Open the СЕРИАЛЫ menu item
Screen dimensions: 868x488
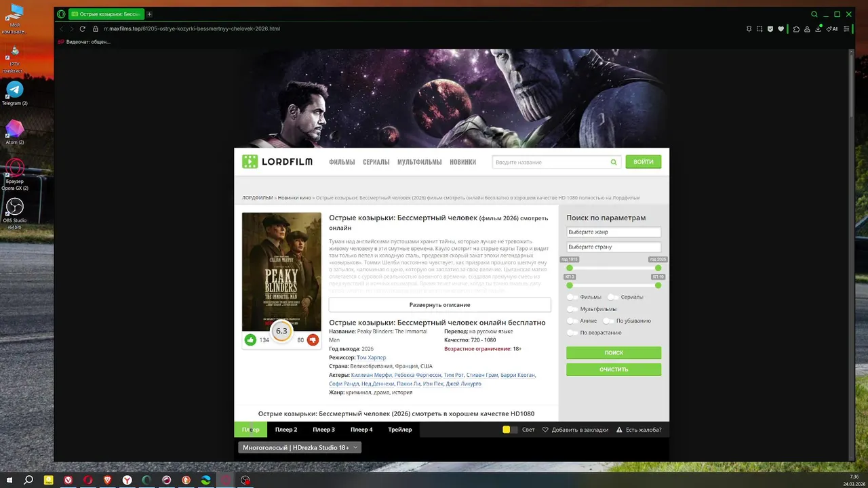376,162
